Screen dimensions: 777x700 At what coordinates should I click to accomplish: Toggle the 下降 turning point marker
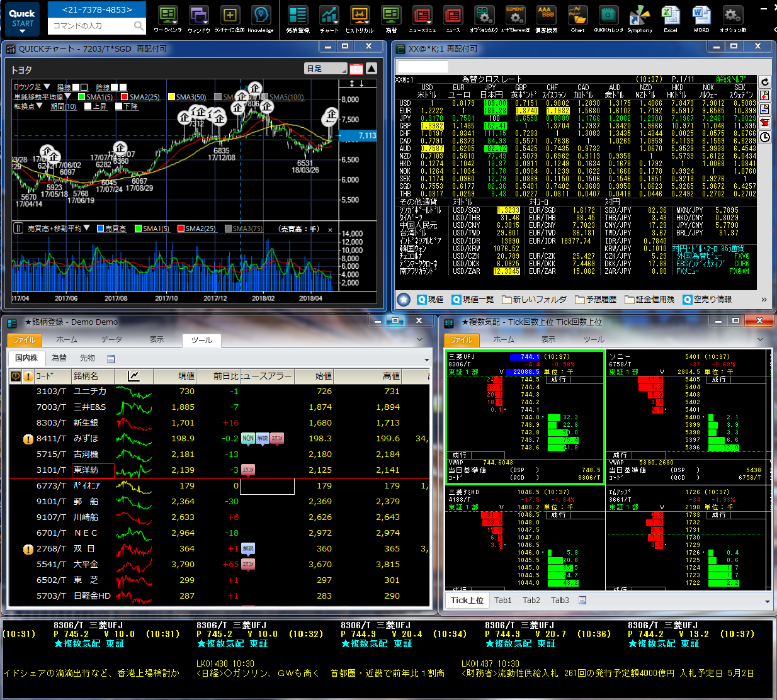[127, 106]
